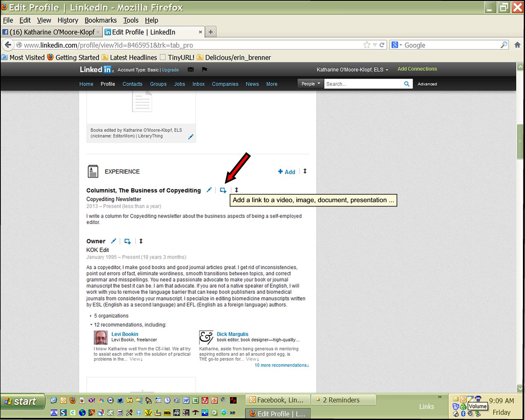Viewport: 525px width, 420px height.
Task: Go to Firefox home page icon
Action: [x=517, y=45]
